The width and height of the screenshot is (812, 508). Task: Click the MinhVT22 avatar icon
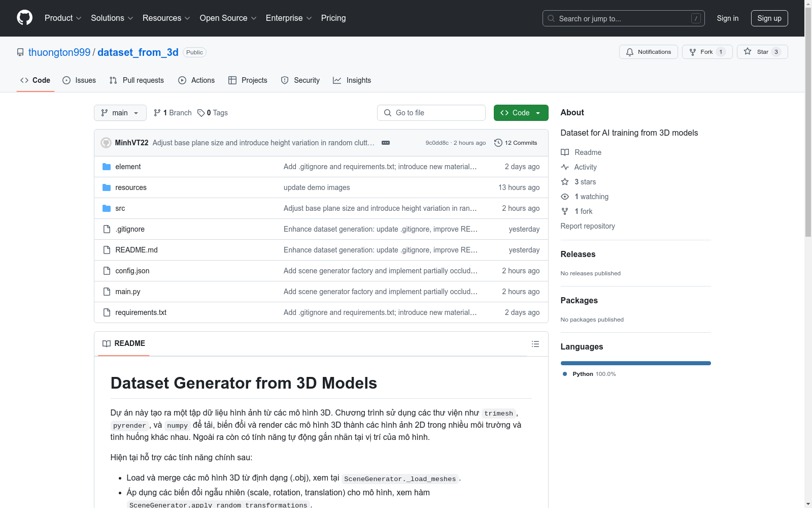point(106,143)
